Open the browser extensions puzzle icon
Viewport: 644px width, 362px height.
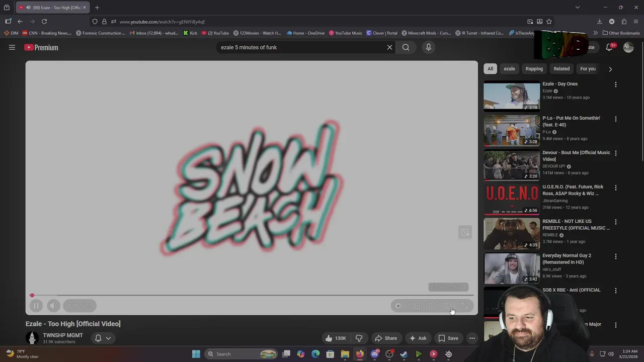(x=624, y=22)
